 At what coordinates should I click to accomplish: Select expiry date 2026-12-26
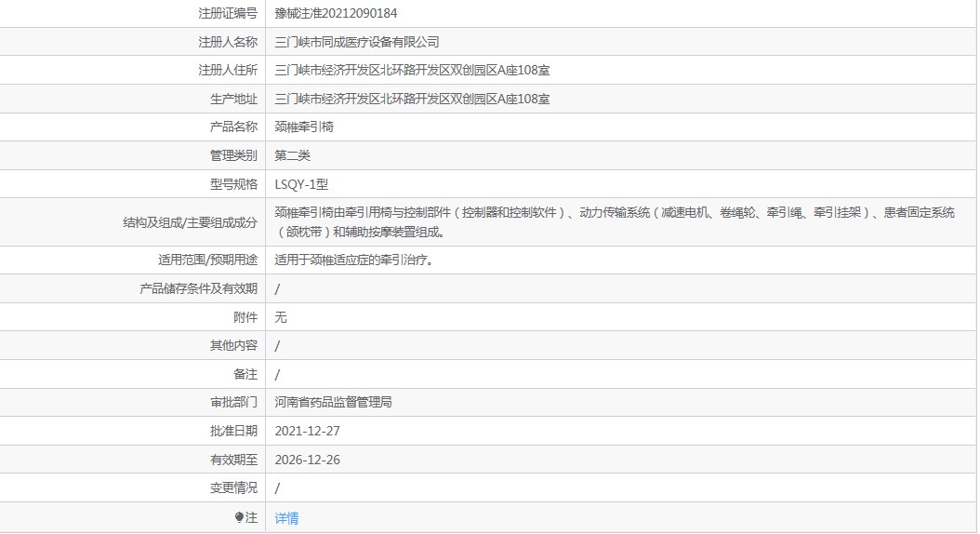pyautogui.click(x=307, y=460)
